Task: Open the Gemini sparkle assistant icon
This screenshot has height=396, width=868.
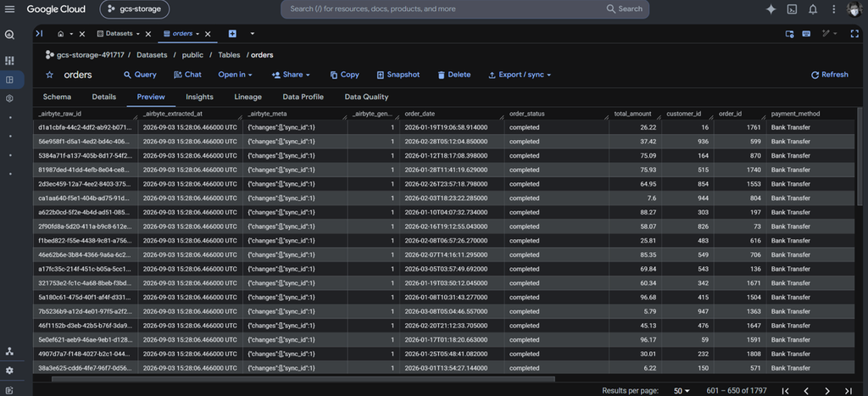Action: (x=771, y=8)
